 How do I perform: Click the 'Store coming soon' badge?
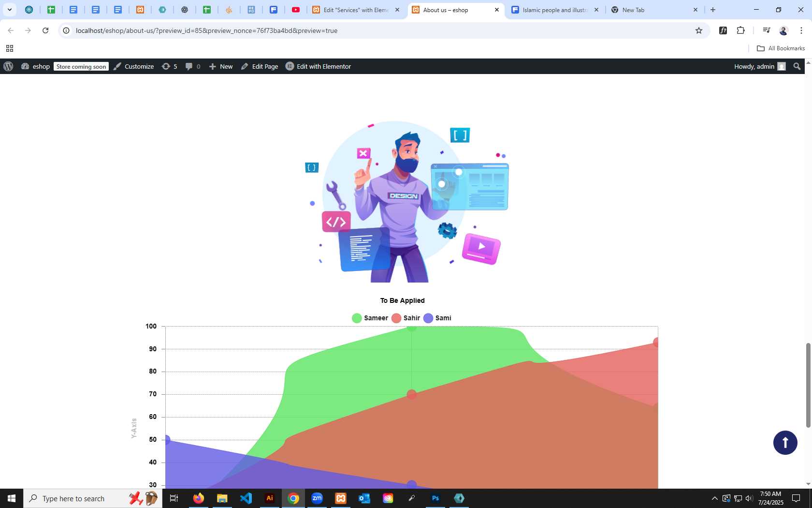pos(81,67)
